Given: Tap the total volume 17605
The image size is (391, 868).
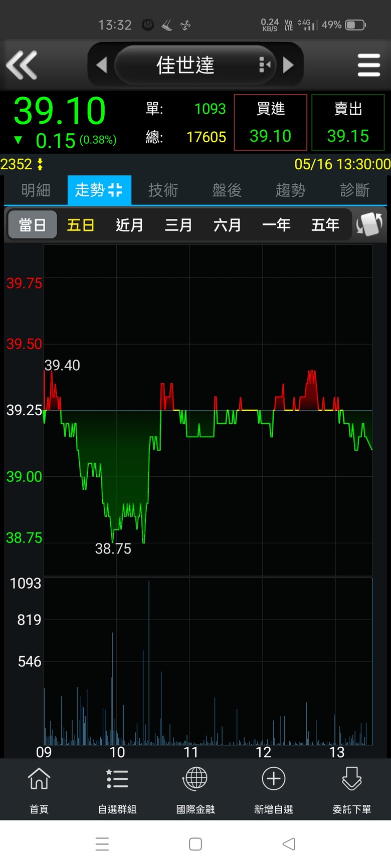Looking at the screenshot, I should tap(206, 137).
